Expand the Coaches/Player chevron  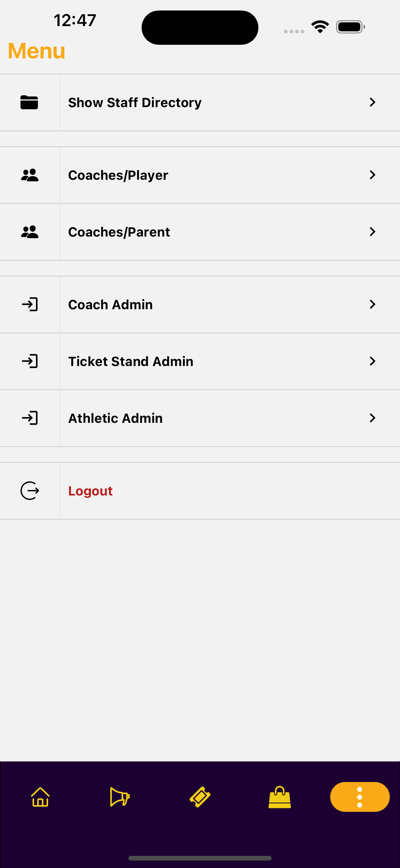click(372, 175)
